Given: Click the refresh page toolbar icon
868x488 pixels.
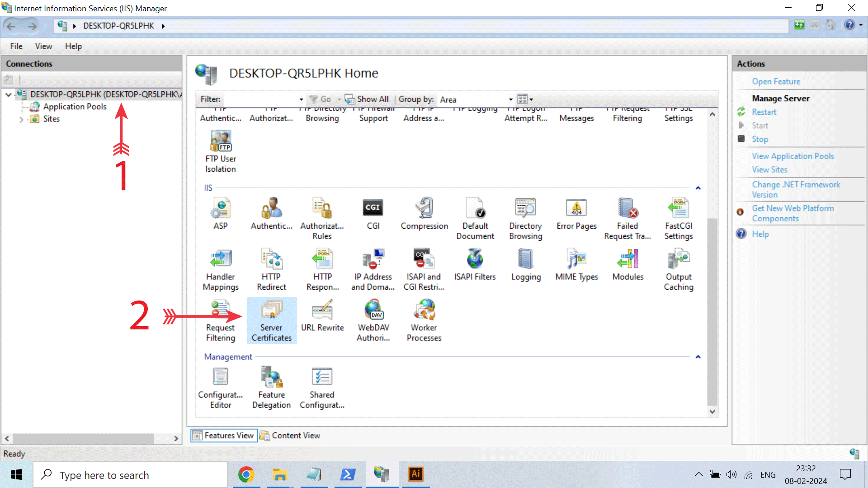Looking at the screenshot, I should 799,25.
